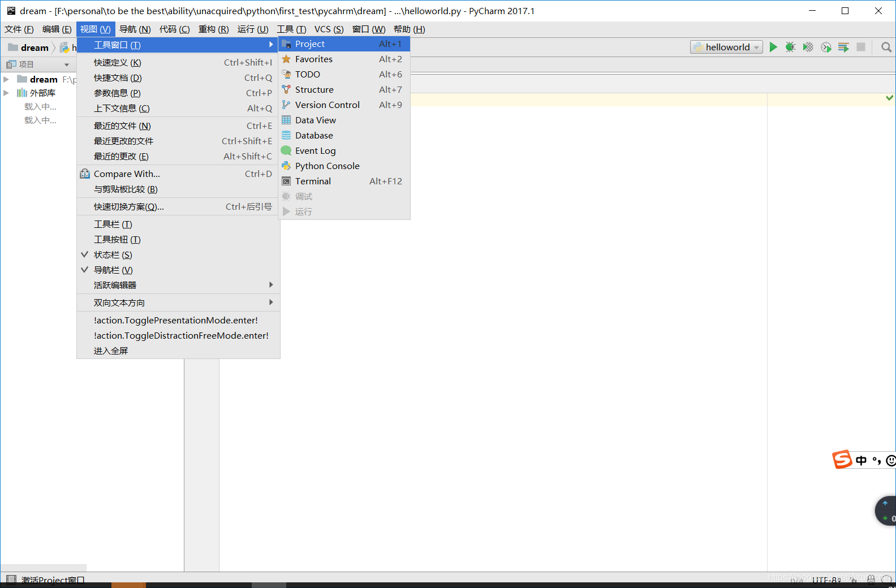Open the 导航 (N) menu
896x588 pixels.
135,29
